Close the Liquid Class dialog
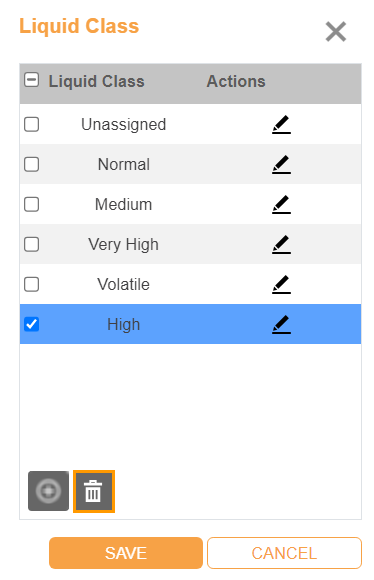This screenshot has height=580, width=374. [x=336, y=31]
